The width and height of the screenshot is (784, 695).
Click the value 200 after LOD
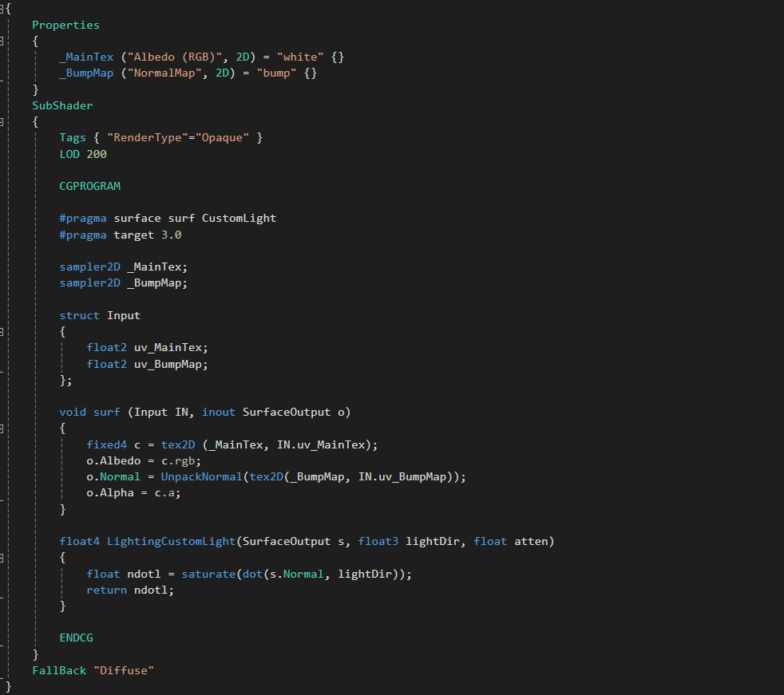tap(97, 154)
